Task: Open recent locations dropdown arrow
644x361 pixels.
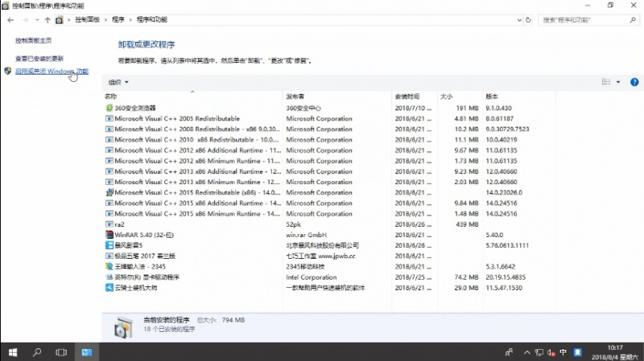Action: pyautogui.click(x=37, y=19)
